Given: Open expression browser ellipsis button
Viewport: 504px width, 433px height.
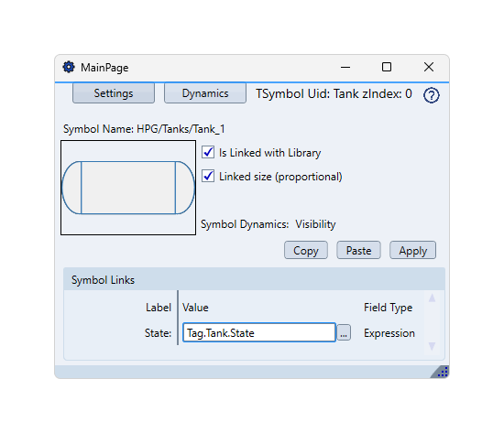Looking at the screenshot, I should pos(344,332).
